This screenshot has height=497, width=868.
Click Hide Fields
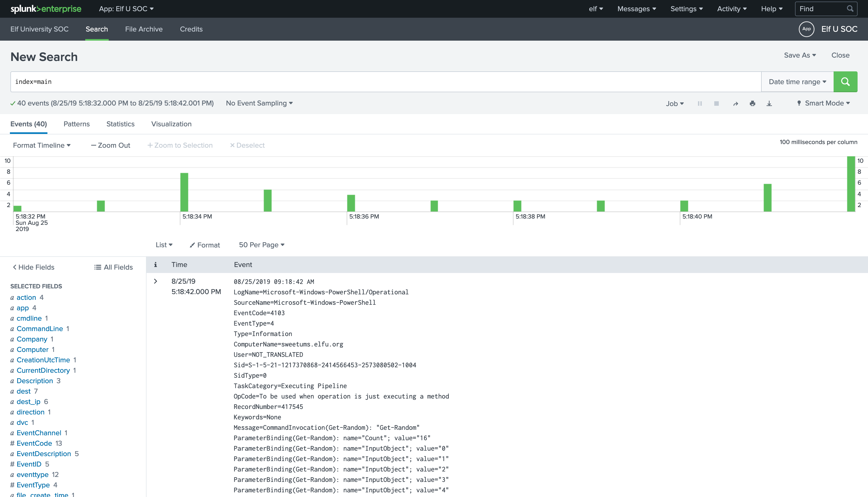coord(33,267)
